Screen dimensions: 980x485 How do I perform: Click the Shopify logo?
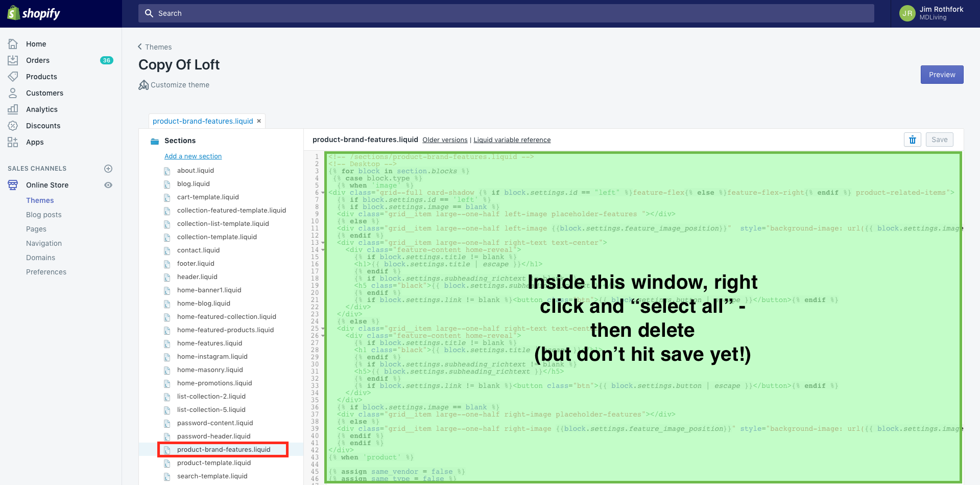pos(34,13)
